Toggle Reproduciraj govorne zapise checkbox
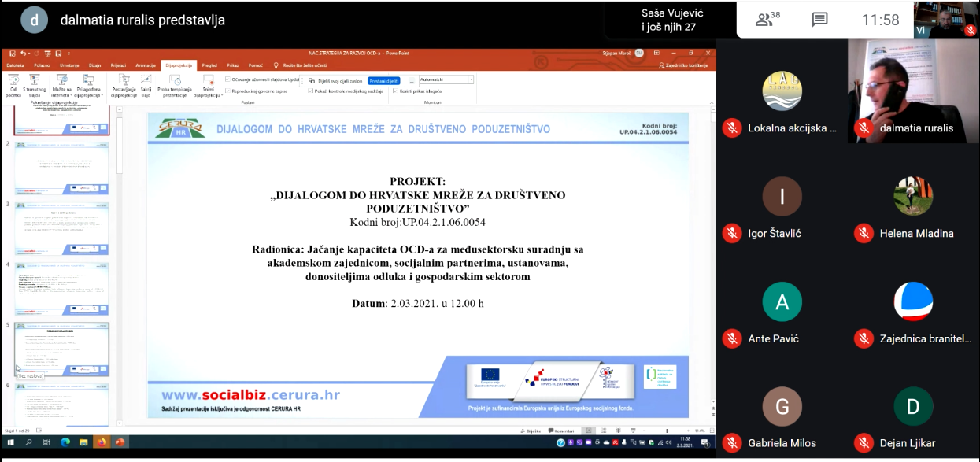This screenshot has width=980, height=462. [228, 91]
